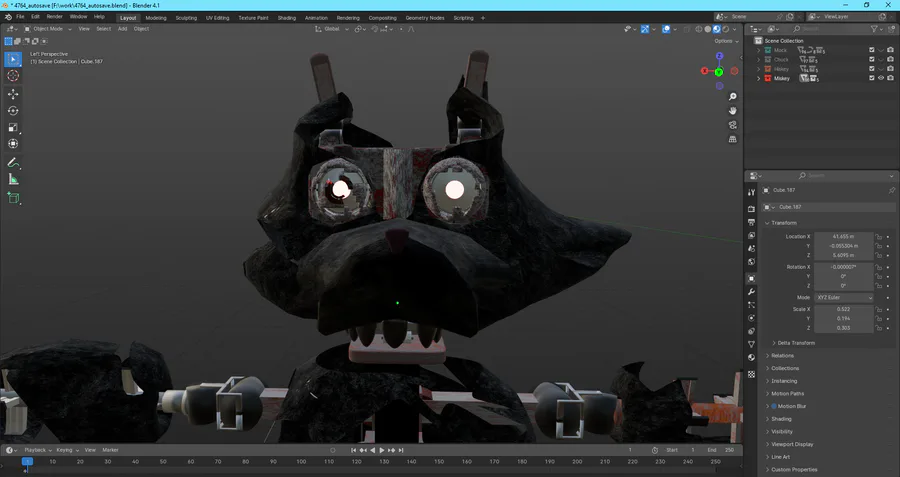Uncheck Mock collection exclude checkbox

point(872,51)
